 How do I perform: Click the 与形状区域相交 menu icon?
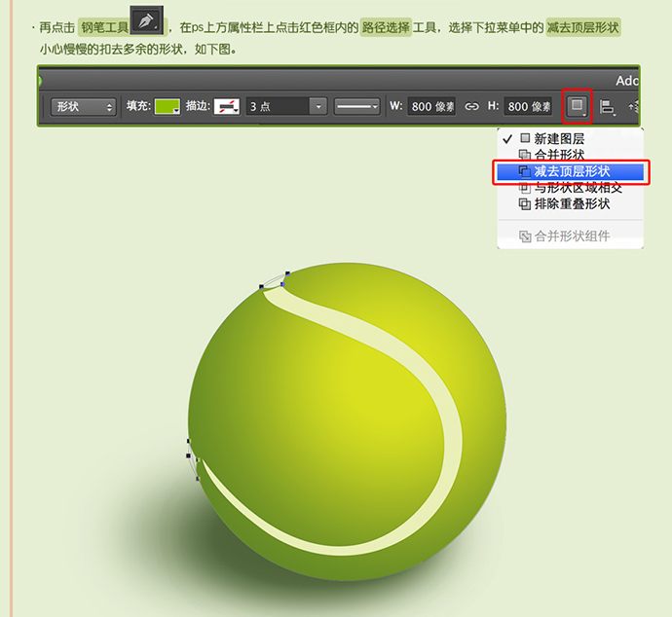tap(525, 188)
